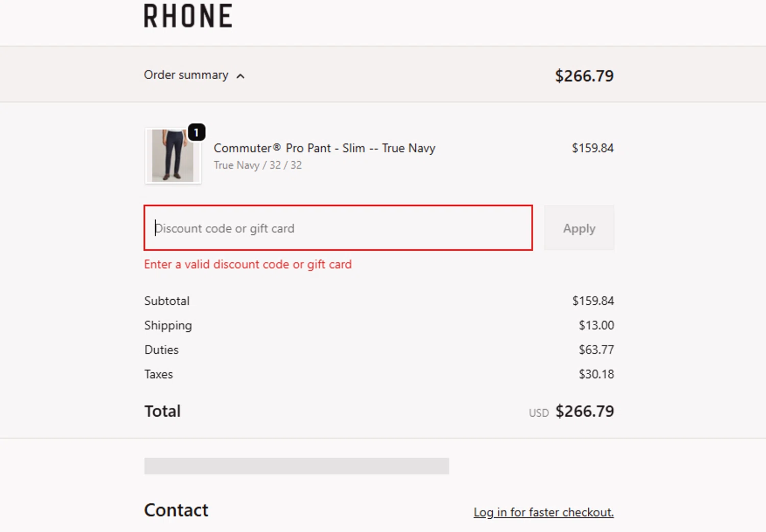This screenshot has height=532, width=766.
Task: Collapse the order summary chevron arrow
Action: (241, 76)
